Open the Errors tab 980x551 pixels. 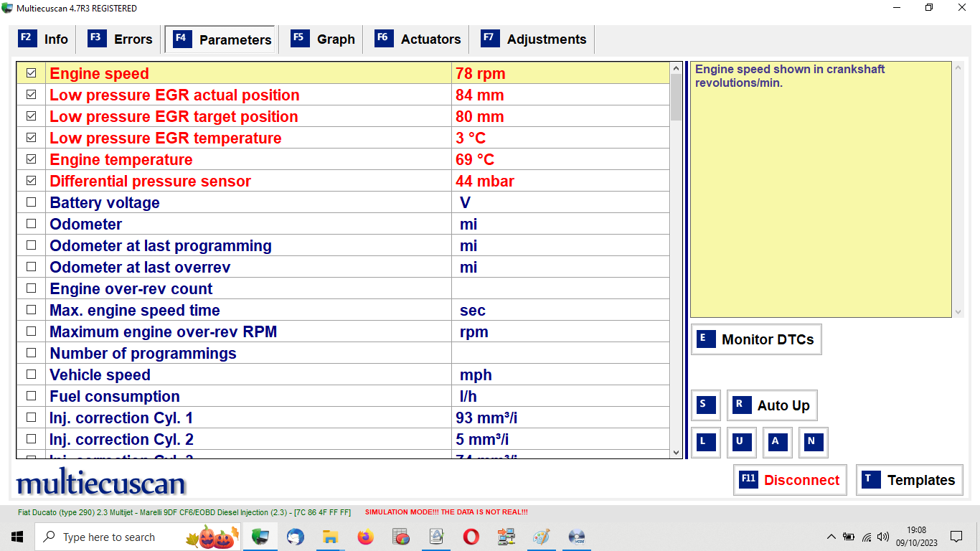pyautogui.click(x=120, y=39)
